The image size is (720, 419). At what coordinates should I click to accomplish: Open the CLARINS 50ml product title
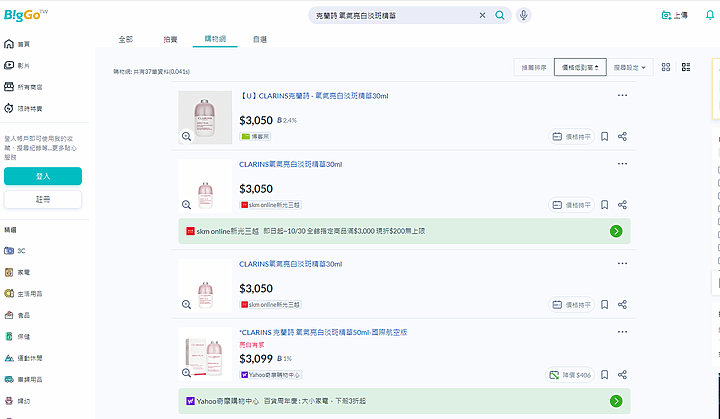pos(323,332)
